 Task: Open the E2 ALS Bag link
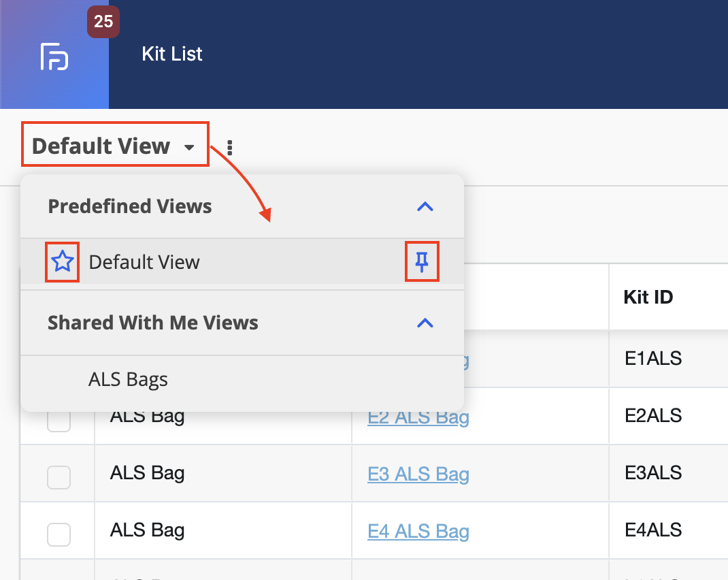click(418, 417)
